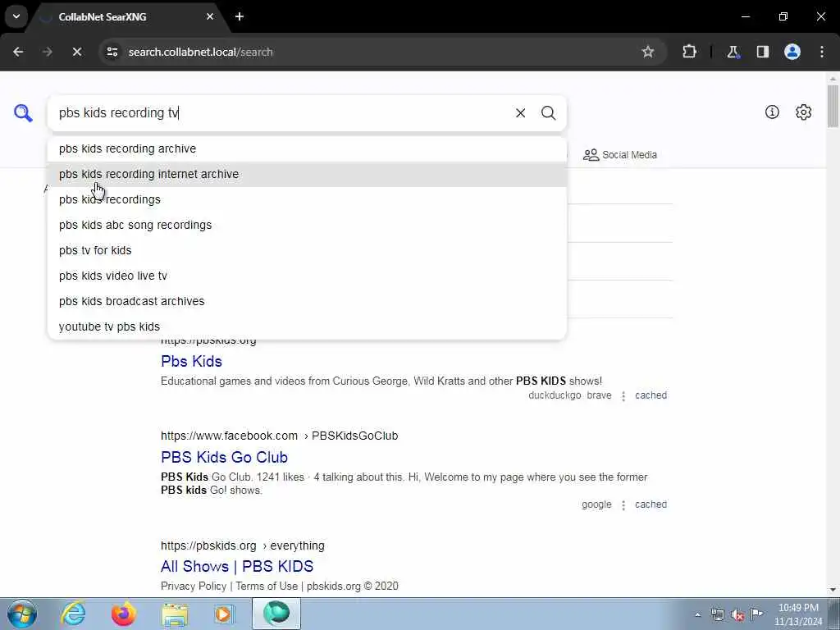Click the SearXNG magnifier logo

[x=23, y=113]
